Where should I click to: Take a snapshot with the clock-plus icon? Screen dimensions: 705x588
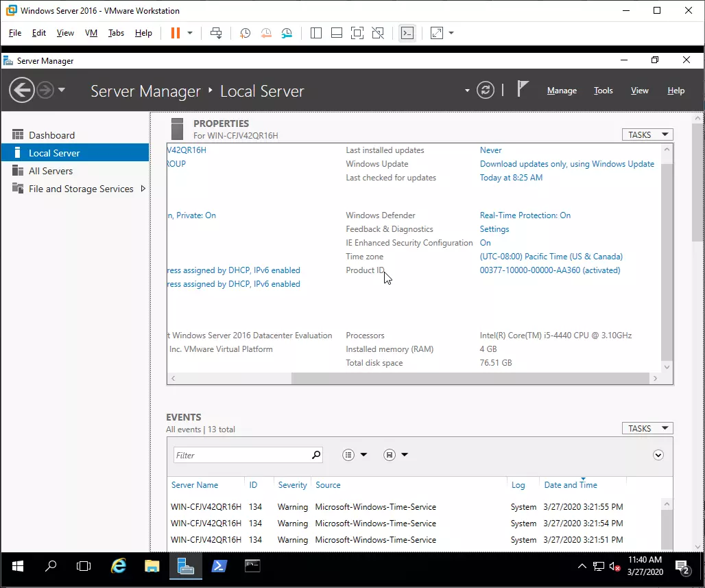coord(245,33)
